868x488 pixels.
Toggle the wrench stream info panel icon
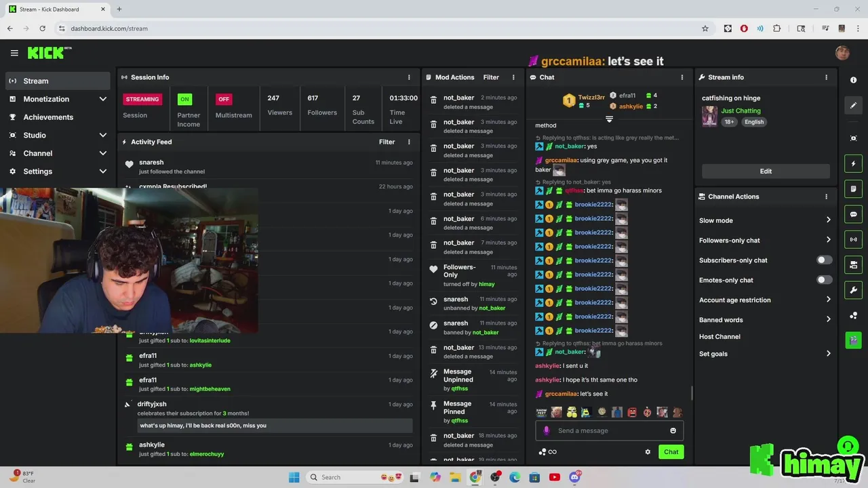tap(853, 290)
